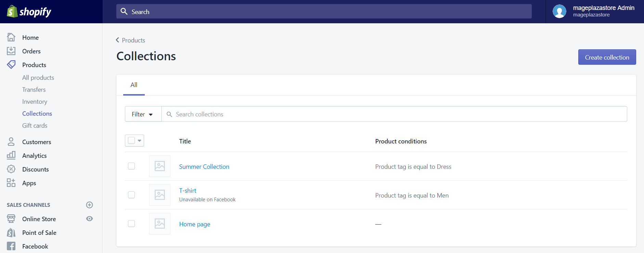Open Customers in the sidebar

pos(37,142)
